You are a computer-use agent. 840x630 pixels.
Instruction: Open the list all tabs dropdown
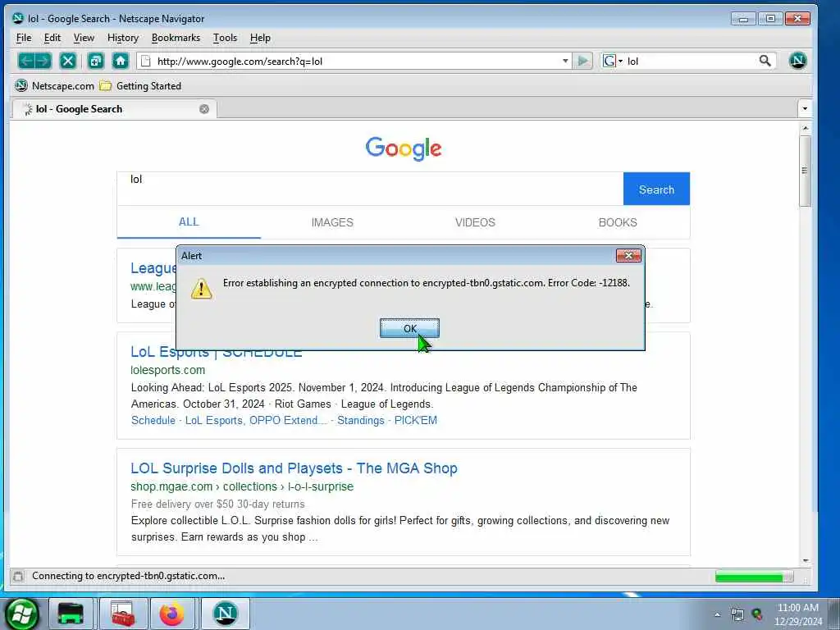(x=805, y=109)
